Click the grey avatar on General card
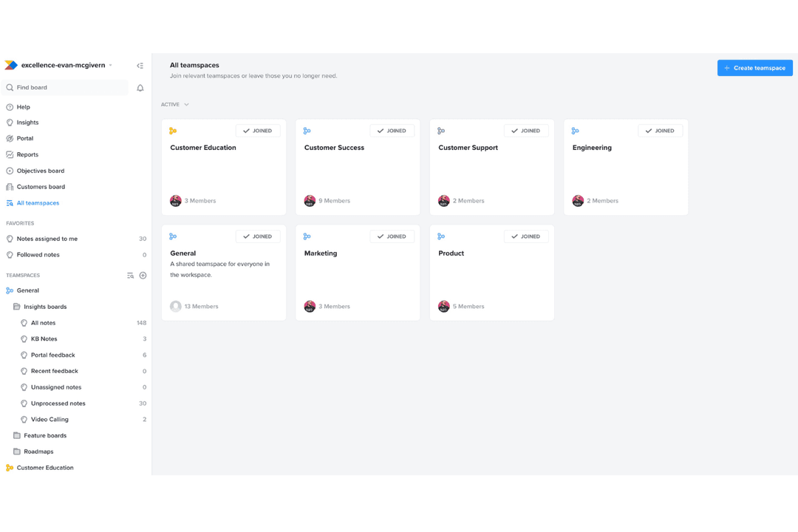Viewport: 798px width, 532px height. [x=176, y=306]
